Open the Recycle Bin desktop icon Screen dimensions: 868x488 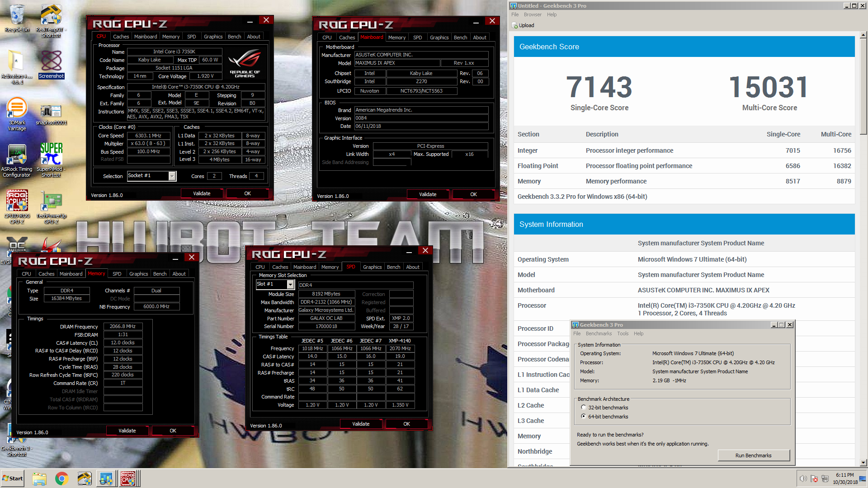17,18
